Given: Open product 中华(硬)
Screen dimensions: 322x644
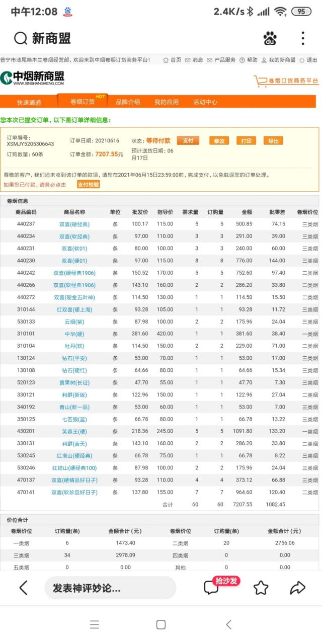Looking at the screenshot, I should [74, 334].
